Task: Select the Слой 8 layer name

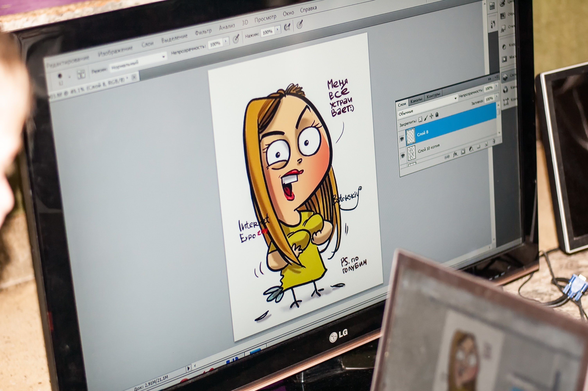Action: pyautogui.click(x=422, y=133)
